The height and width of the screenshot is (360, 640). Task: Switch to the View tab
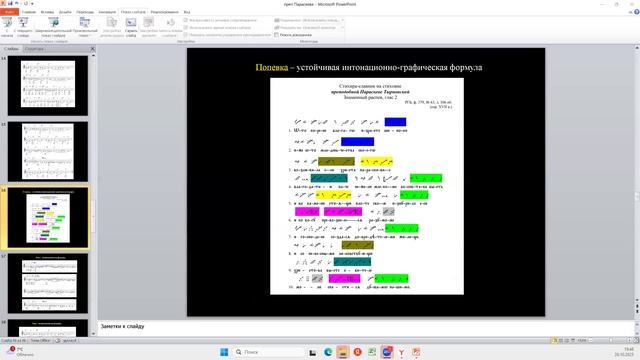[187, 12]
